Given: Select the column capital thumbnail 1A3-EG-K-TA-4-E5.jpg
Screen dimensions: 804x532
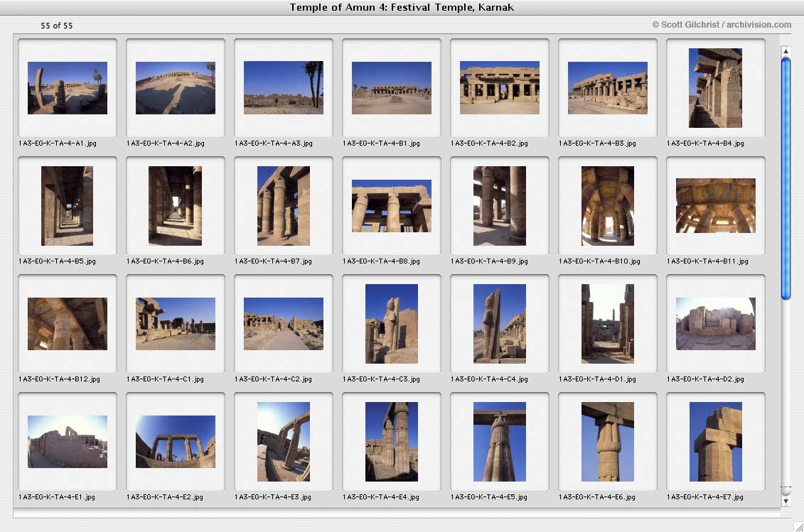Looking at the screenshot, I should (x=500, y=441).
